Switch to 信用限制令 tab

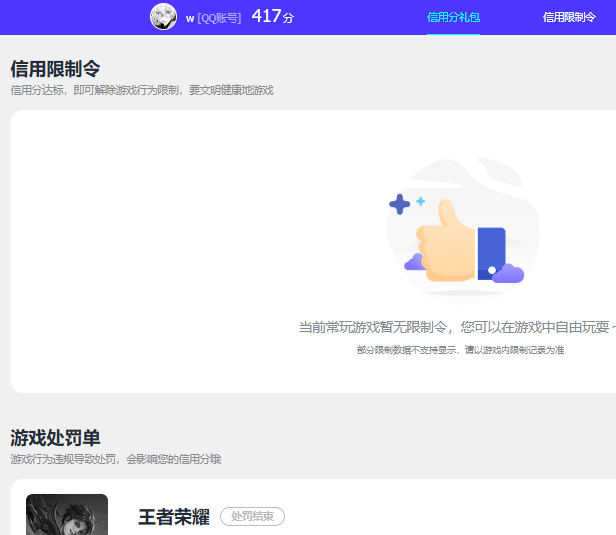(x=569, y=17)
